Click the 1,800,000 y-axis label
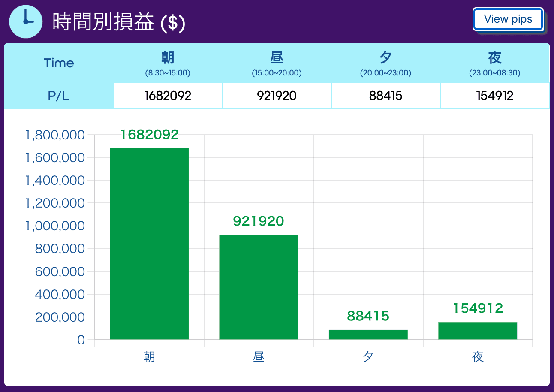The height and width of the screenshot is (392, 554). pyautogui.click(x=55, y=135)
